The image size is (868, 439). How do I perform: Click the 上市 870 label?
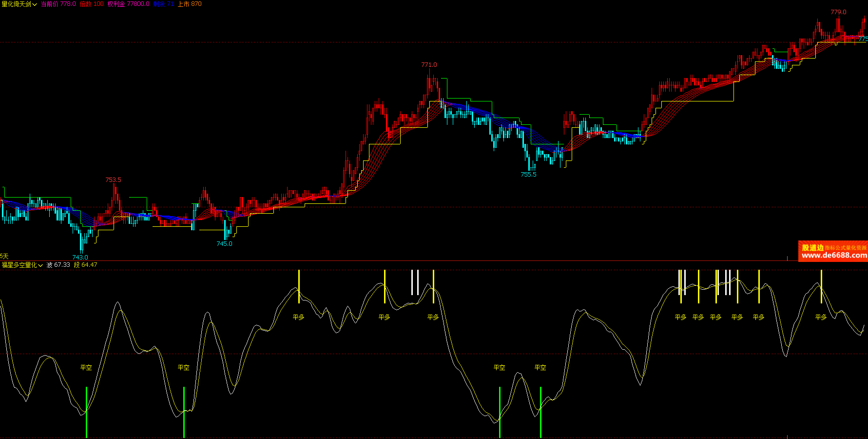click(190, 4)
